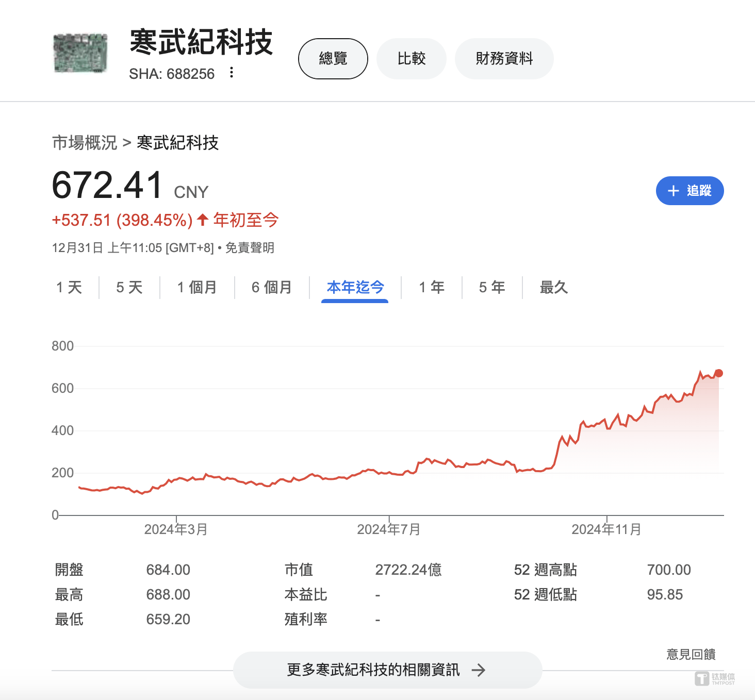Click the 殖利率 label

tap(306, 619)
